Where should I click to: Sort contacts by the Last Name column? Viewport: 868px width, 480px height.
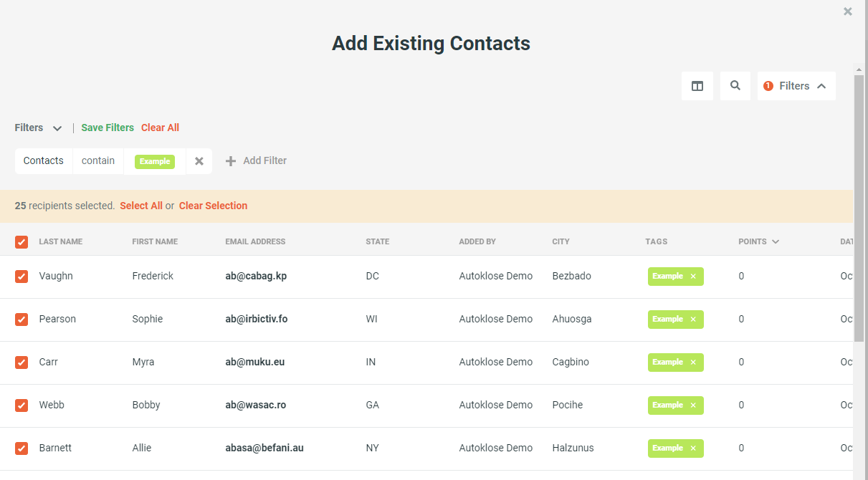point(60,241)
